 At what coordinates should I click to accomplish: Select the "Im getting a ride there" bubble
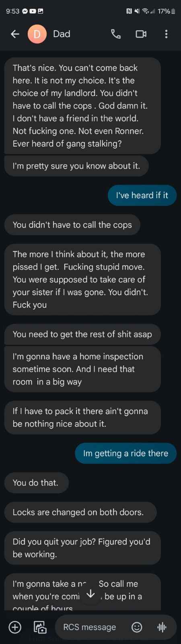[x=125, y=453]
